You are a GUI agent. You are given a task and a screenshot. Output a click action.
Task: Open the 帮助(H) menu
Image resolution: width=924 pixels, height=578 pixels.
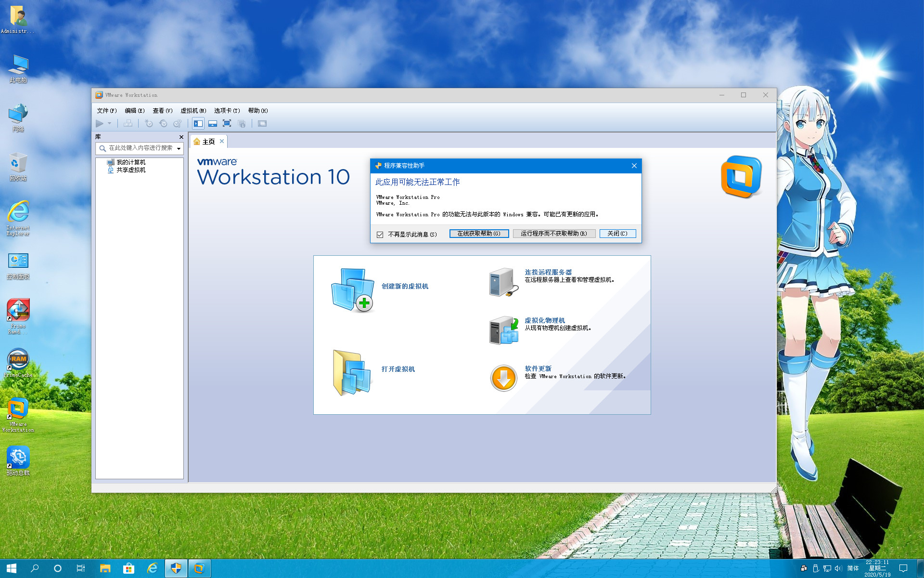[x=258, y=111]
